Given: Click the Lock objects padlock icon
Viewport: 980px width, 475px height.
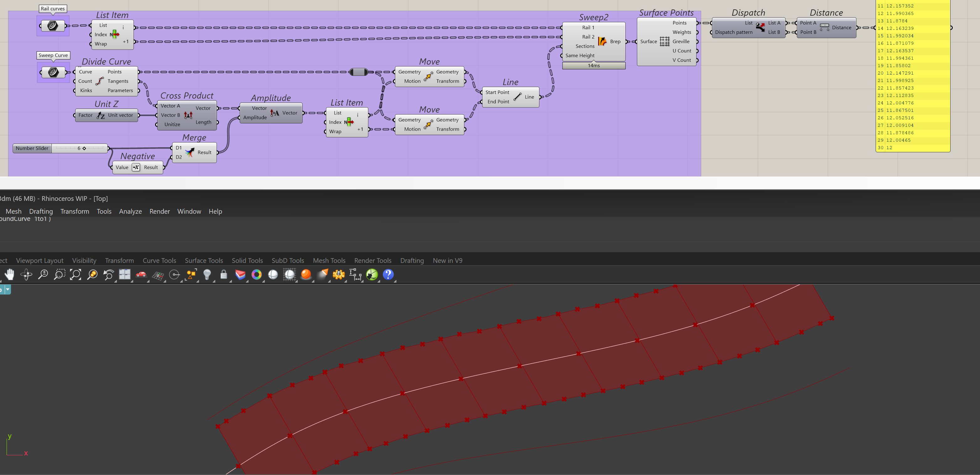Looking at the screenshot, I should click(224, 274).
